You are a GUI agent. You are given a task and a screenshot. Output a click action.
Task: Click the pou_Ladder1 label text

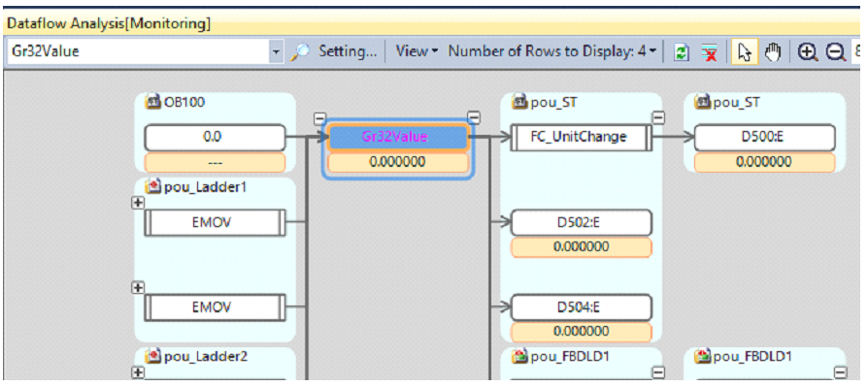tap(206, 187)
